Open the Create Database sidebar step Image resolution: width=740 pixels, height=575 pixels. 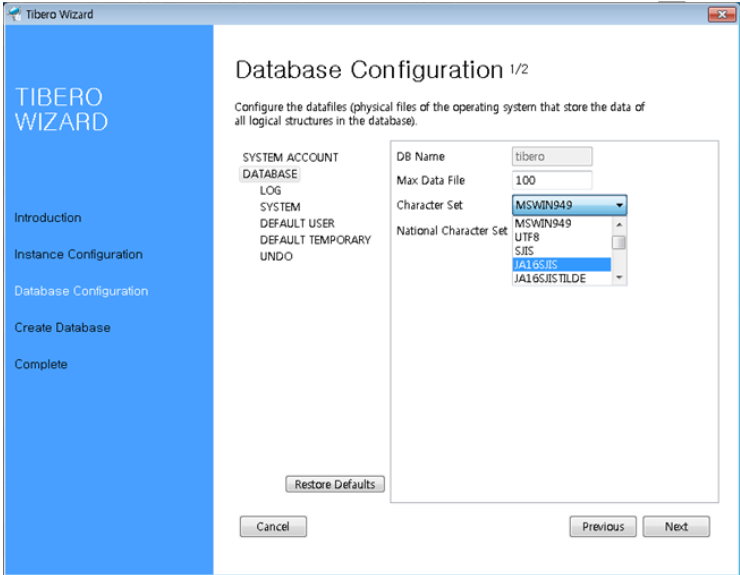click(62, 328)
